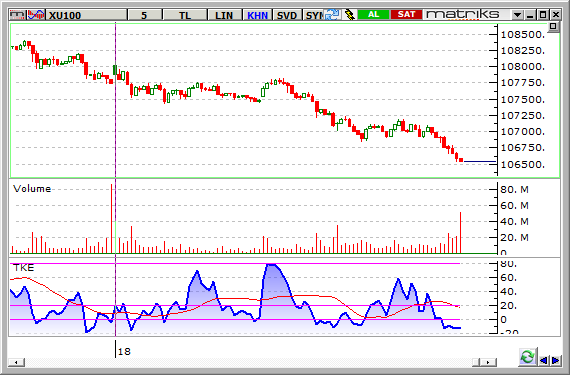Click the XU100 symbol field
This screenshot has width=570, height=375.
click(87, 15)
